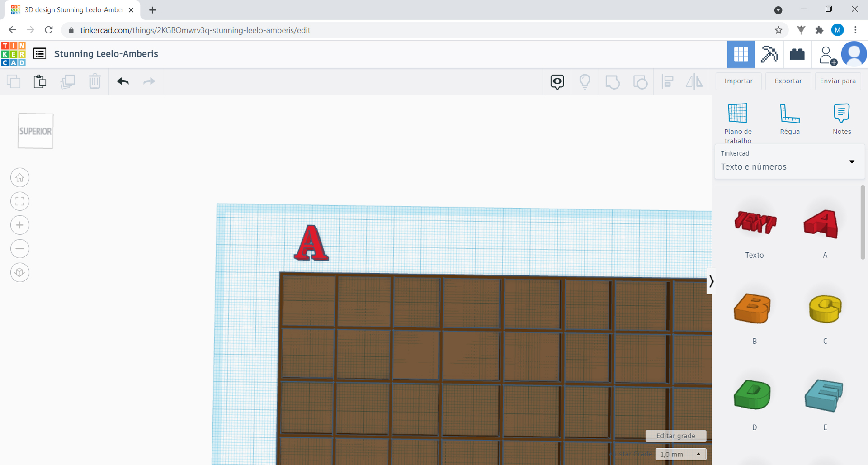
Task: Click the Exportar button
Action: [x=788, y=81]
